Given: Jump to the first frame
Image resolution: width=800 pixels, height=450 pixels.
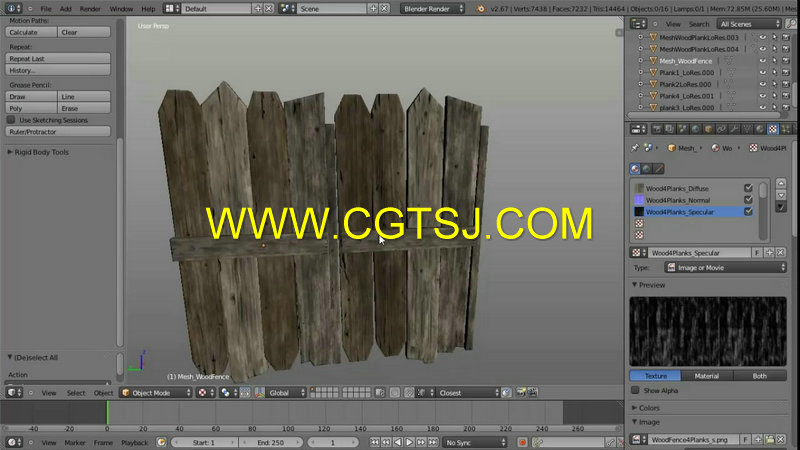Looking at the screenshot, I should 374,442.
